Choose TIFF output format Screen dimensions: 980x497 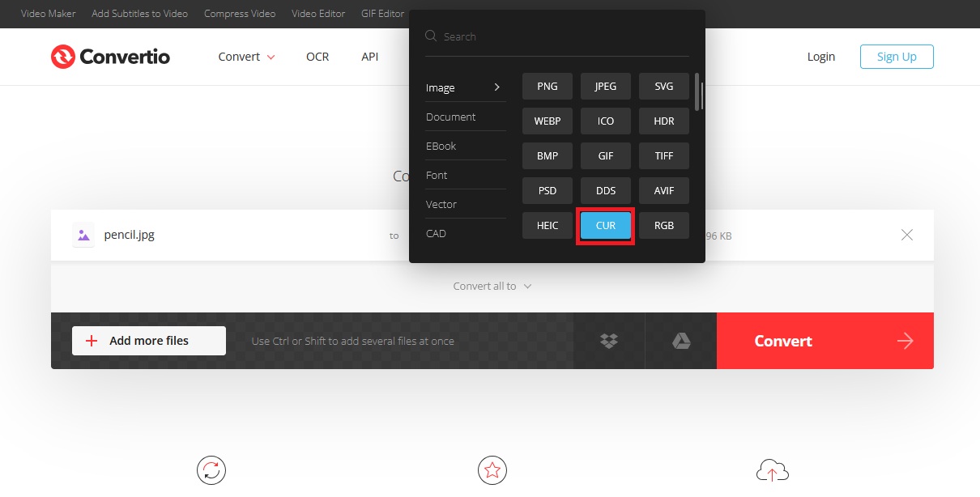pos(664,156)
